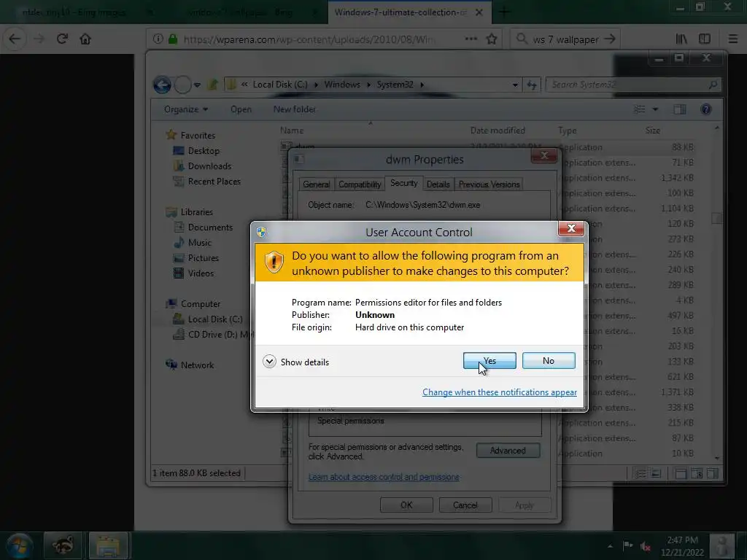Click Explorer back navigation arrow

163,85
